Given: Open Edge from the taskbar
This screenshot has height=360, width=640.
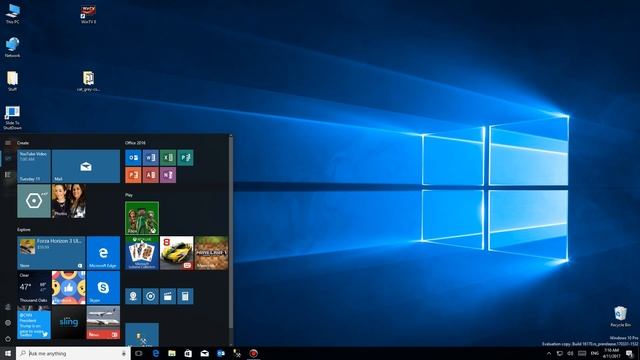Looking at the screenshot, I should coord(156,353).
